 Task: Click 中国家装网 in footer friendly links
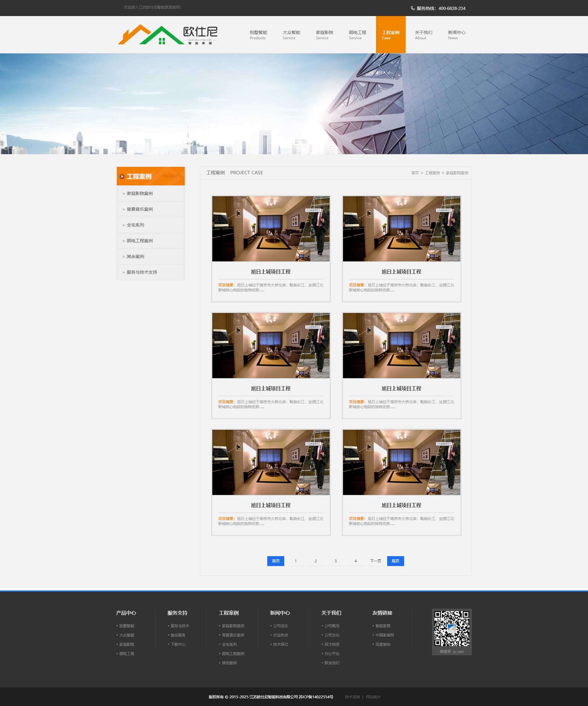385,635
